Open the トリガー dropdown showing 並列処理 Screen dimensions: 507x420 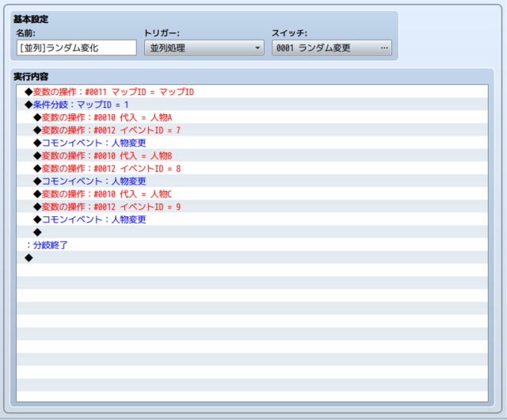tap(204, 48)
